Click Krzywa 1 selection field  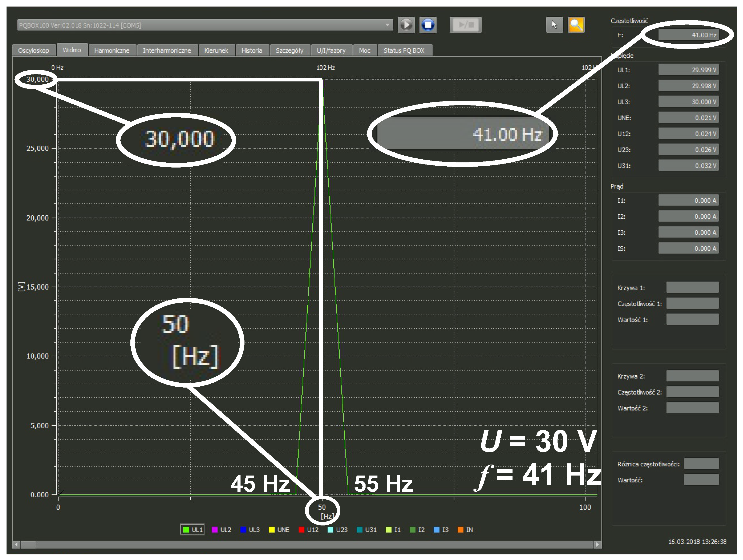(x=692, y=287)
